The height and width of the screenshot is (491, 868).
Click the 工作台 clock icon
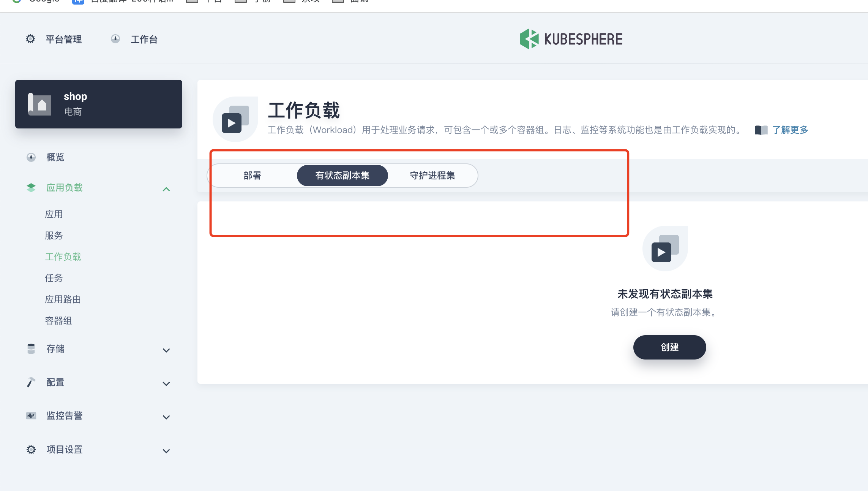[x=116, y=39]
